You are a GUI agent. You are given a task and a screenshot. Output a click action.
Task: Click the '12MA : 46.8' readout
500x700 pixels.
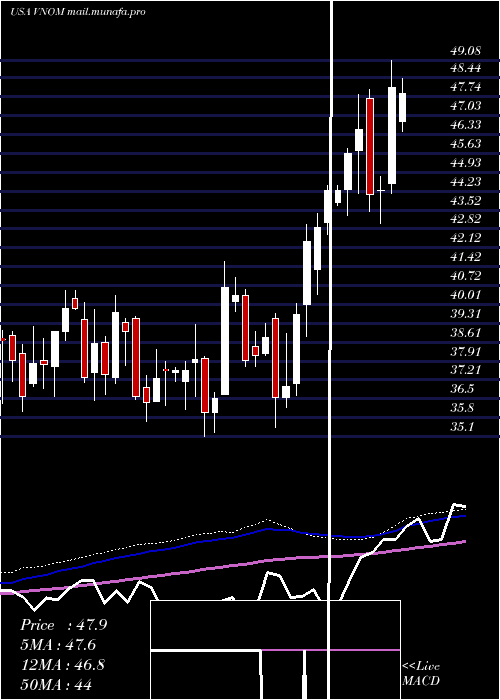click(x=62, y=664)
